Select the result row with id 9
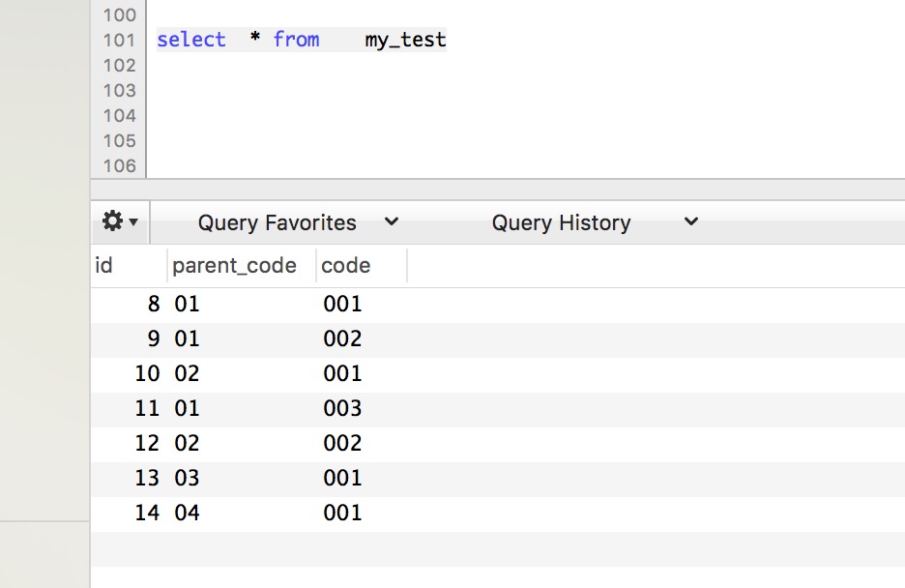The height and width of the screenshot is (588, 905). click(498, 339)
